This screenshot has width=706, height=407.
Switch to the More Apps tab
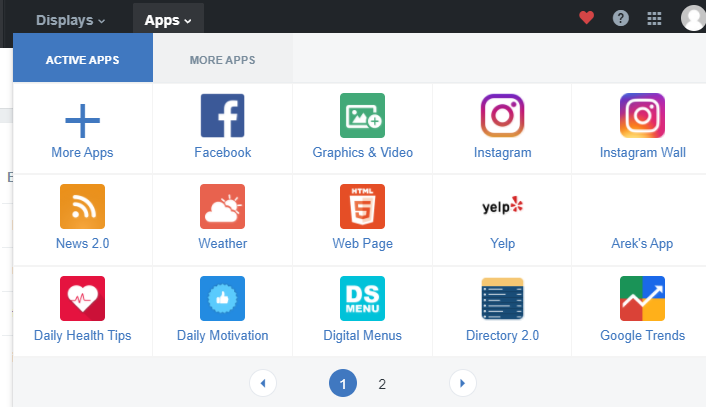(222, 60)
